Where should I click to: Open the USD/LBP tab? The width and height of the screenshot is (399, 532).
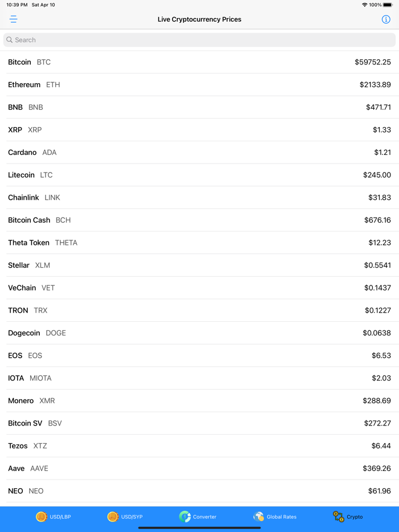click(x=60, y=517)
